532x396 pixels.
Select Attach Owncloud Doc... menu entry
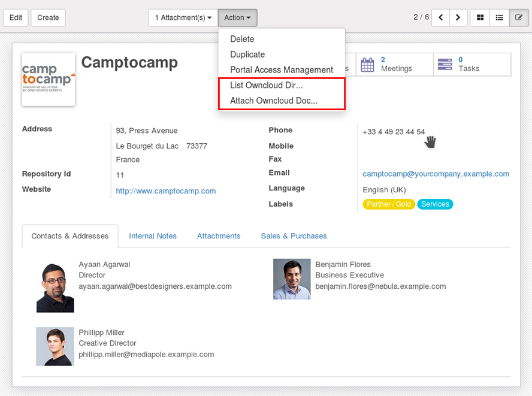[282, 101]
